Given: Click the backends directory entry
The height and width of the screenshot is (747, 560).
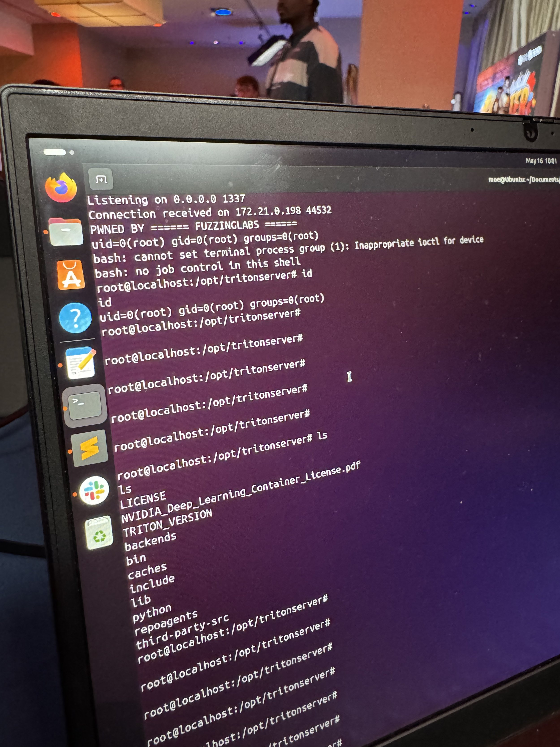Looking at the screenshot, I should (151, 541).
